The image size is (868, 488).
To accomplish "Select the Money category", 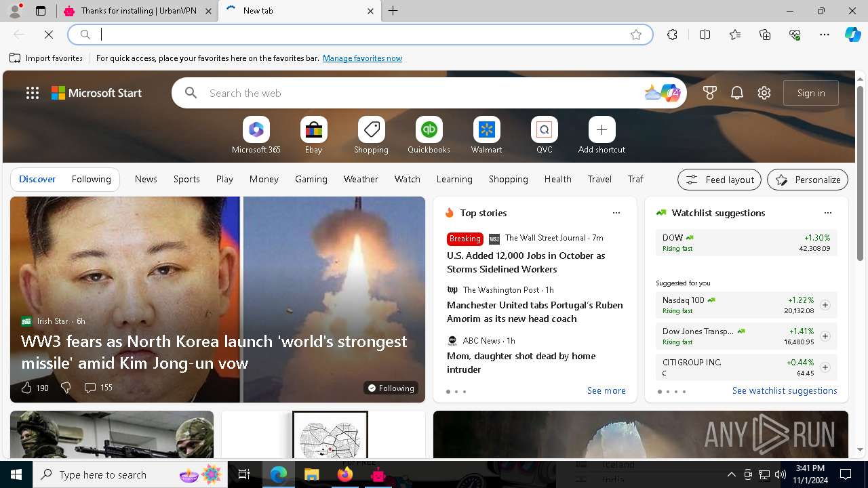I will tap(264, 179).
